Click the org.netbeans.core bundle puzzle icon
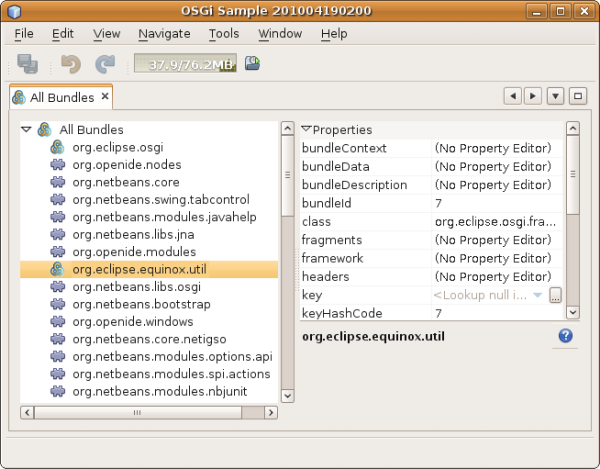 point(58,183)
